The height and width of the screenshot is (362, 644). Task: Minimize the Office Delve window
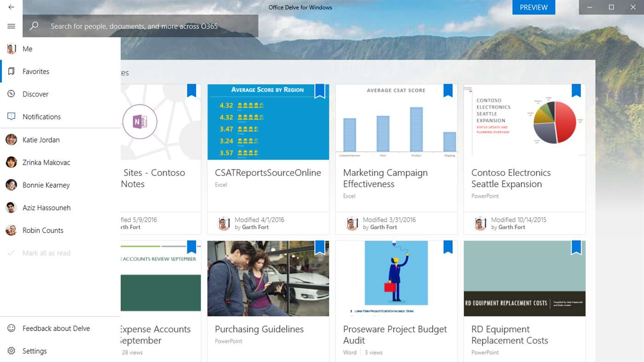tap(590, 7)
